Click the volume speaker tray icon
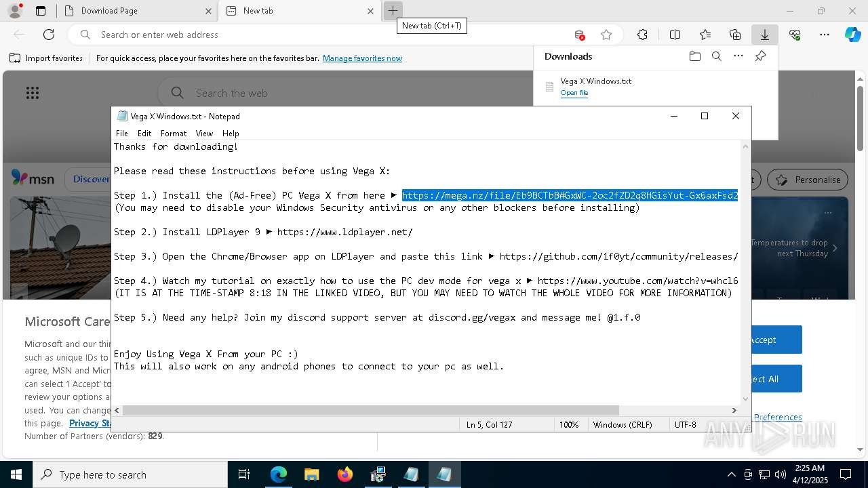The height and width of the screenshot is (488, 868). point(781,474)
